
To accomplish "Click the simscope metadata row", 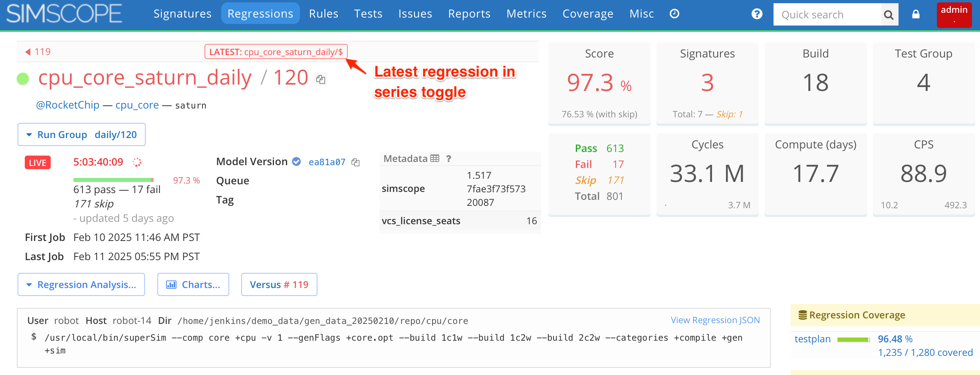I will point(460,189).
